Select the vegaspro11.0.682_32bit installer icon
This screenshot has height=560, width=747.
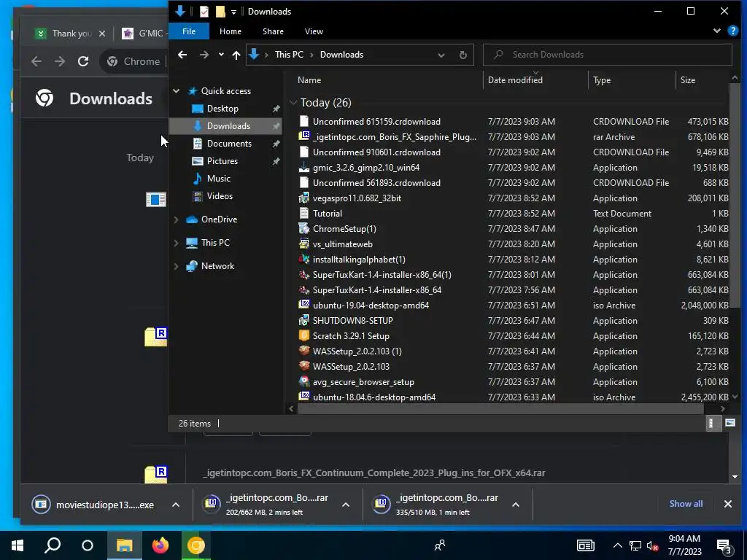pyautogui.click(x=304, y=198)
